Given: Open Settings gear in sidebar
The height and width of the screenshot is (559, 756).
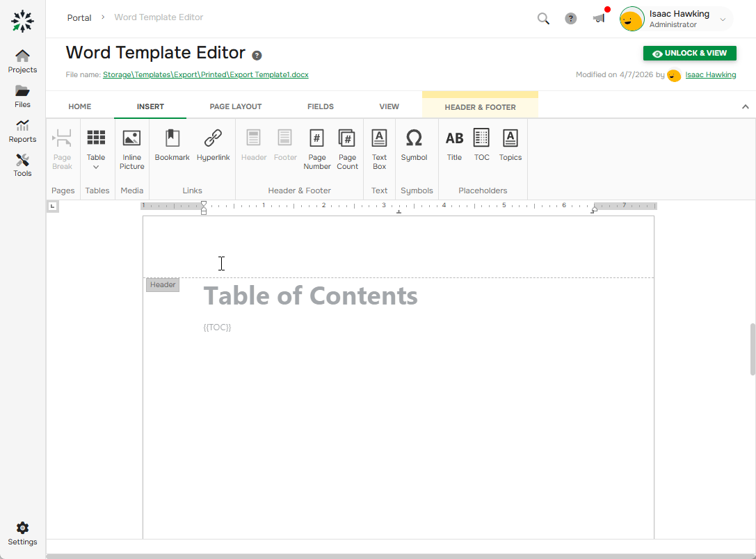Looking at the screenshot, I should [x=22, y=534].
